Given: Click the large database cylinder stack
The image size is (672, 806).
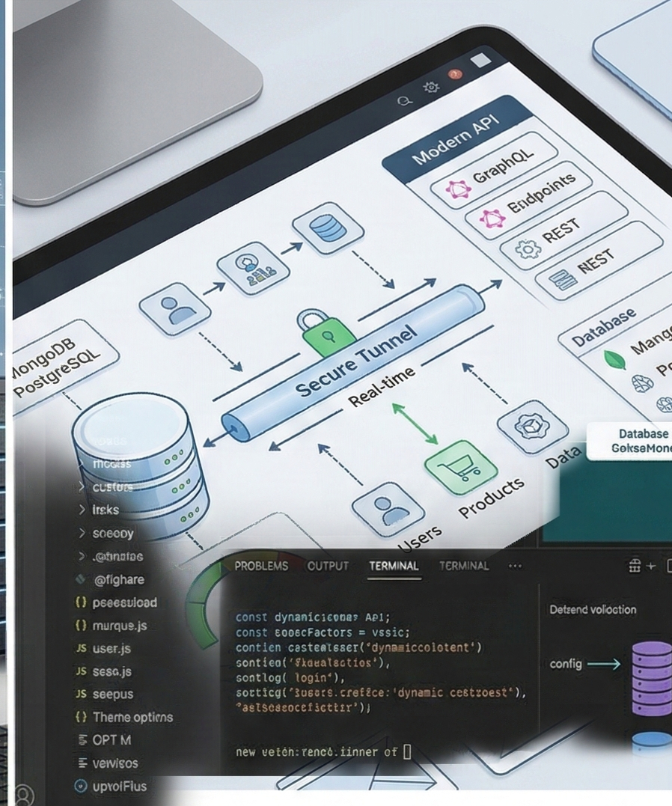Looking at the screenshot, I should (x=140, y=465).
